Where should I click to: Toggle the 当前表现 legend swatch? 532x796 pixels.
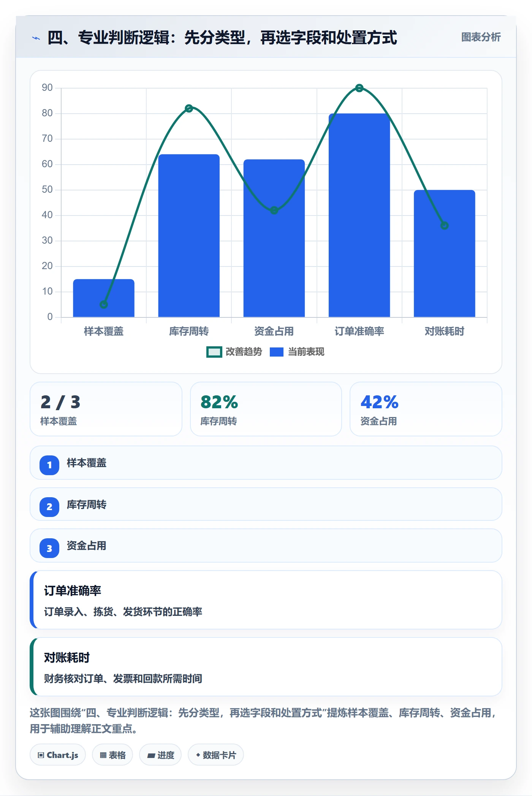click(x=277, y=352)
